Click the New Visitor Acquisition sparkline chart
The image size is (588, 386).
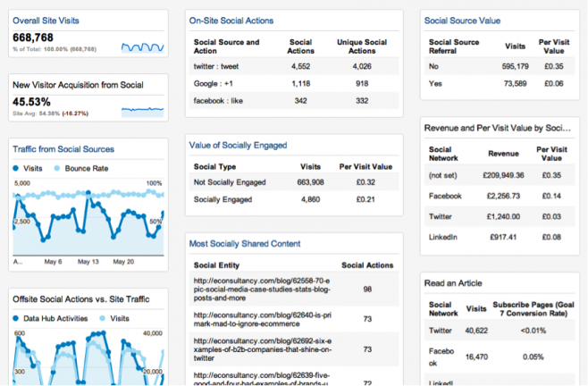click(x=142, y=112)
